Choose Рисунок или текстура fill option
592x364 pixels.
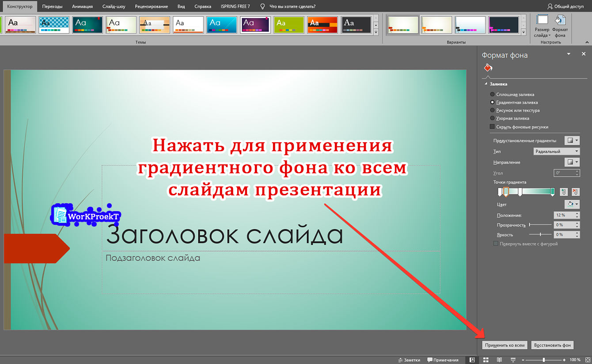pyautogui.click(x=492, y=110)
